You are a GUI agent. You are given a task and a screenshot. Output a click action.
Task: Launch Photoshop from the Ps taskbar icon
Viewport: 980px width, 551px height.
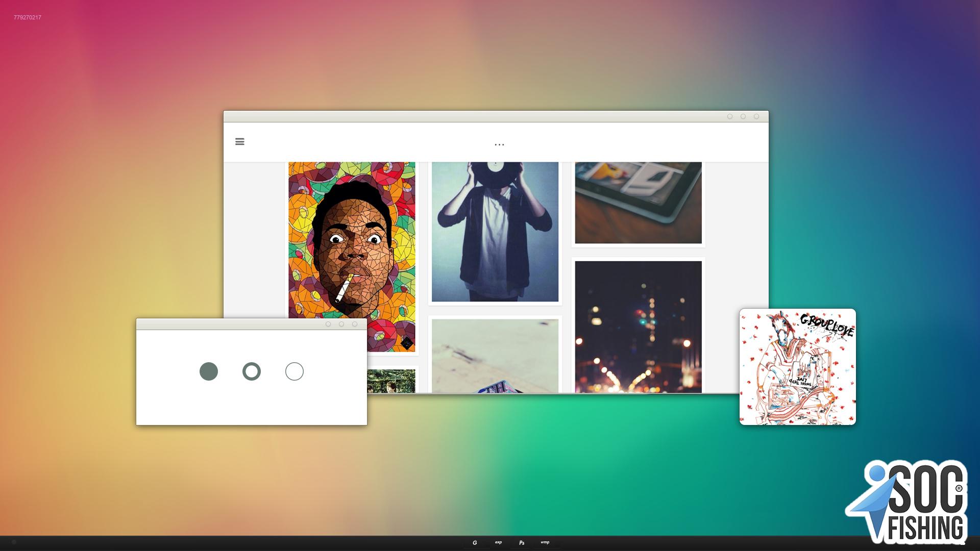pyautogui.click(x=522, y=542)
